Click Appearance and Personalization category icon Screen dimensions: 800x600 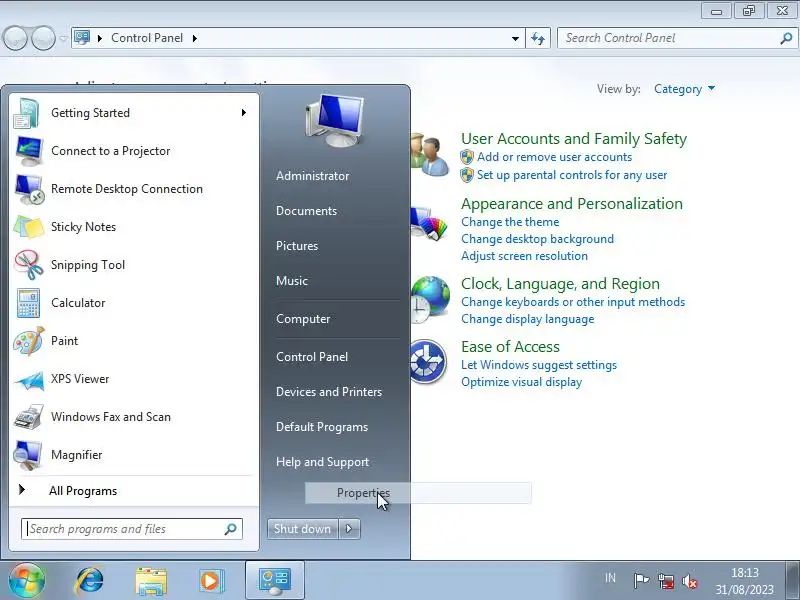pos(429,223)
